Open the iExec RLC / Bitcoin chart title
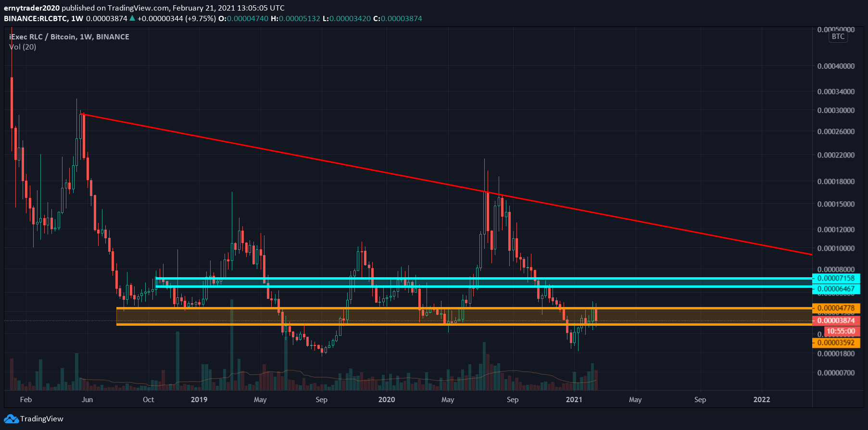The width and height of the screenshot is (868, 430). (69, 37)
